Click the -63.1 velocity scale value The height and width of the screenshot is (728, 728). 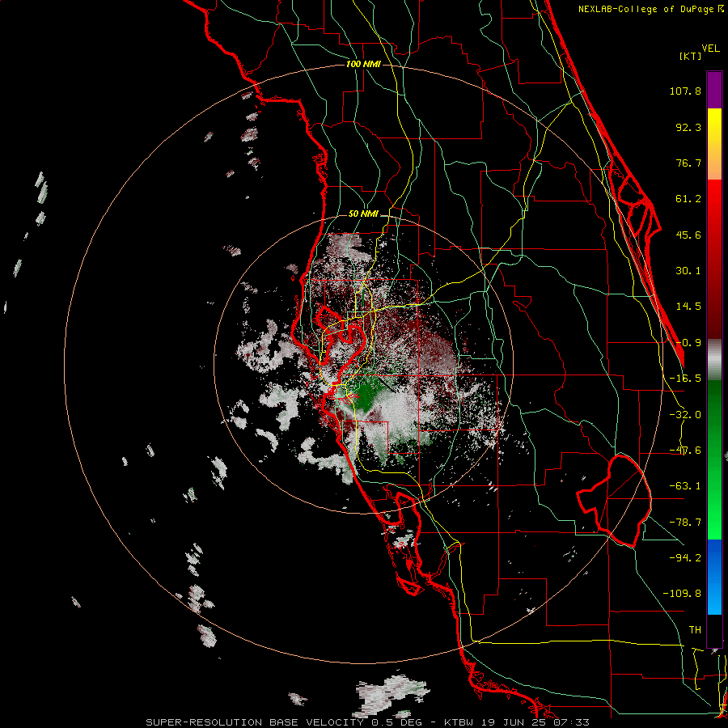685,486
